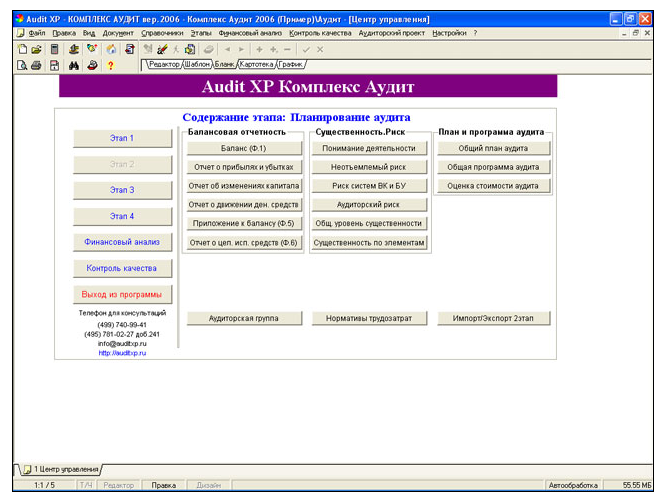Click the print preview icon
The width and height of the screenshot is (666, 500).
click(x=22, y=65)
